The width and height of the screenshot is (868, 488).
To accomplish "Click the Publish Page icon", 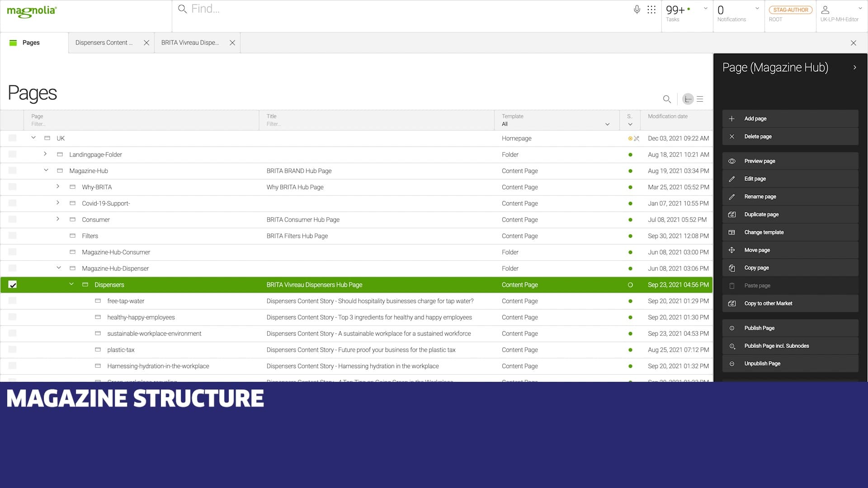I will [x=732, y=328].
